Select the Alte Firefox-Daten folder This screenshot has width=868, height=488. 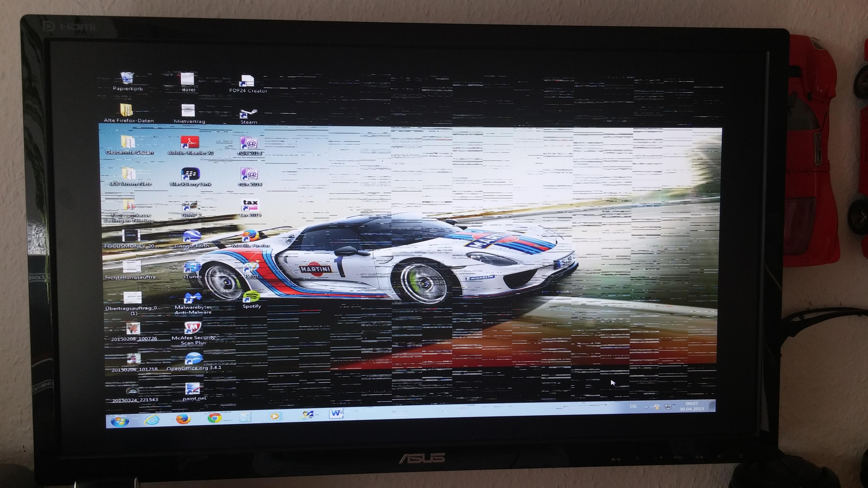[x=126, y=111]
